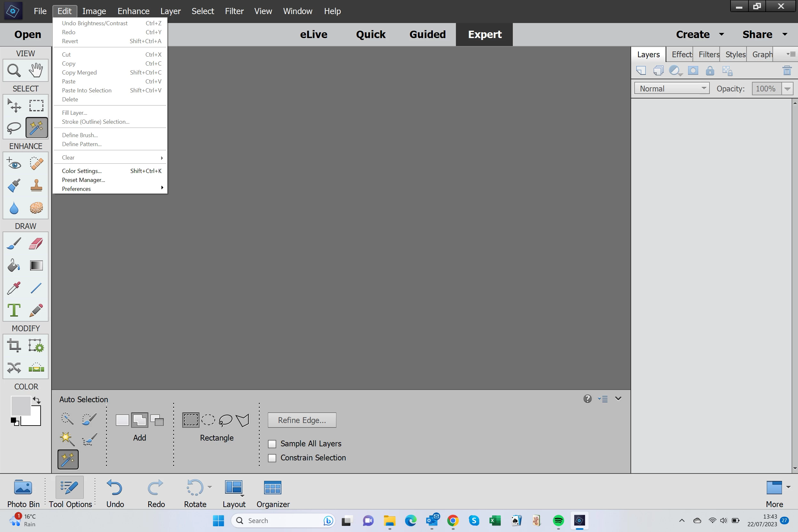Select the Zoom tool in toolbox
The image size is (798, 532).
(14, 70)
